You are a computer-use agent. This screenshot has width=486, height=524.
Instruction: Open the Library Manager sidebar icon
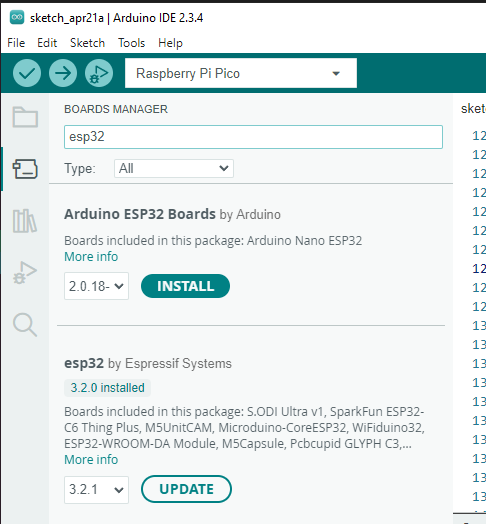(x=25, y=221)
